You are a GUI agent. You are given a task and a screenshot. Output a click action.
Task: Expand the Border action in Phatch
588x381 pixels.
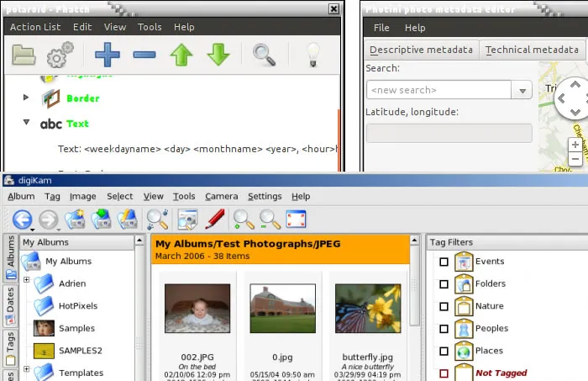(x=26, y=98)
